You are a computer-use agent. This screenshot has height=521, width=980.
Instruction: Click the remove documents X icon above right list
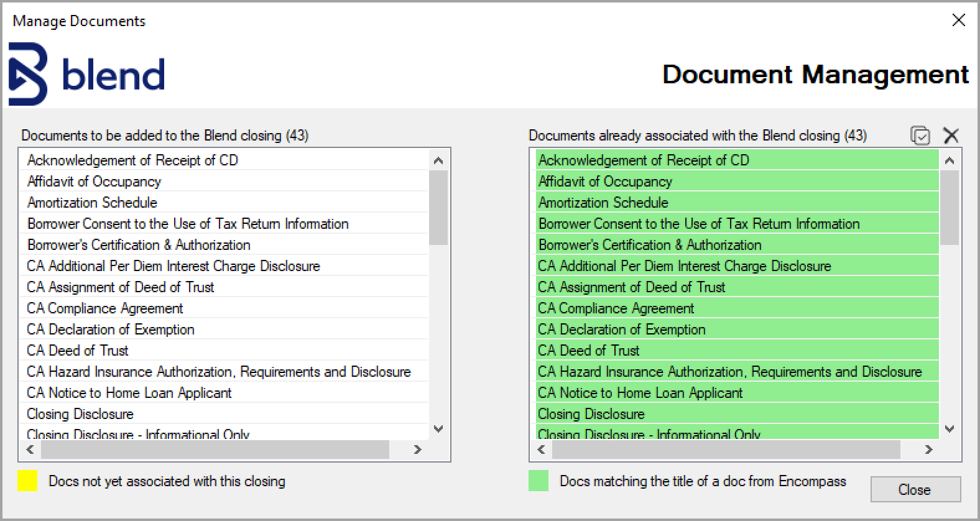click(951, 136)
